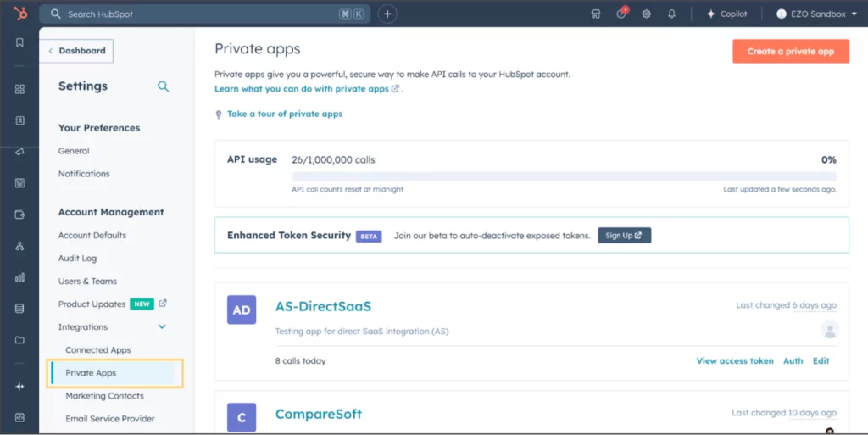Open the settings gear icon
Screen dimensions: 868x435
pos(646,14)
